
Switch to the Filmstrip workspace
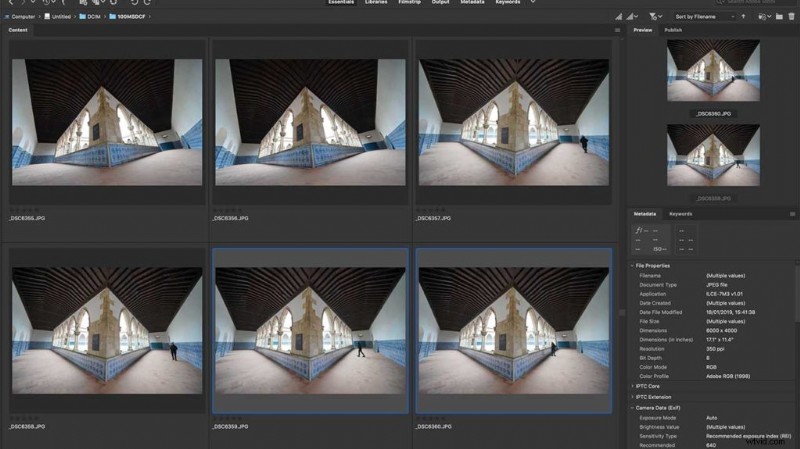(410, 2)
